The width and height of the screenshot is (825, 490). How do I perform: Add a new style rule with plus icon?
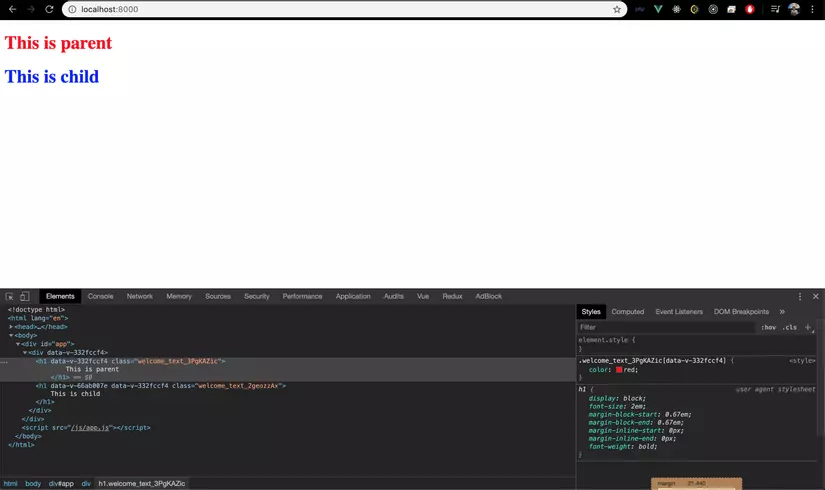[808, 327]
